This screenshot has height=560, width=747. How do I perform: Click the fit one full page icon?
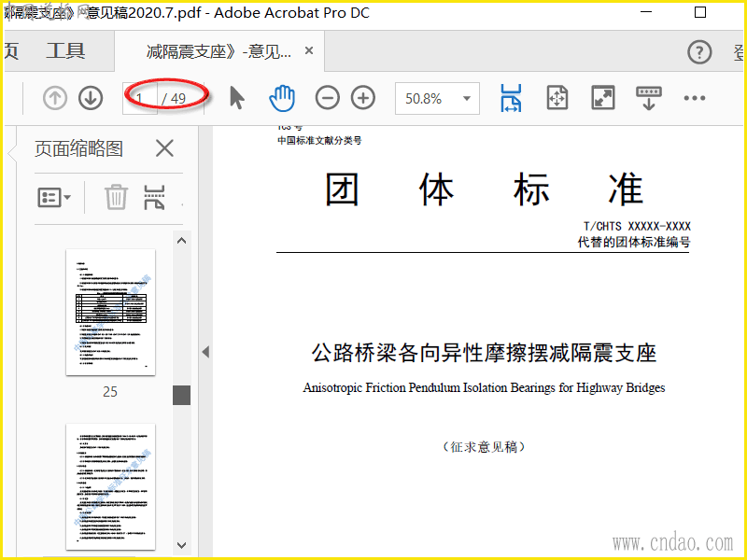(557, 98)
